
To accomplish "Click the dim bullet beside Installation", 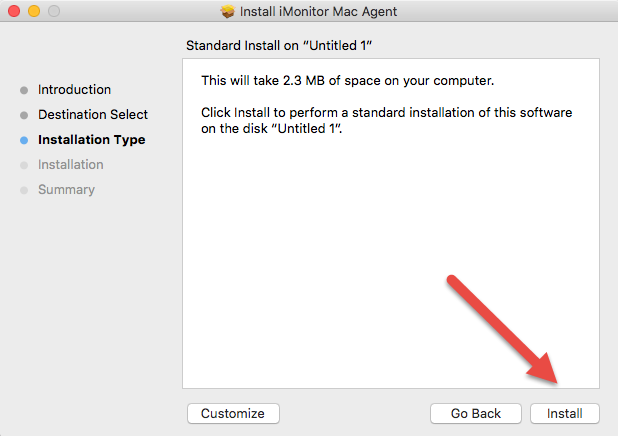I will point(24,165).
